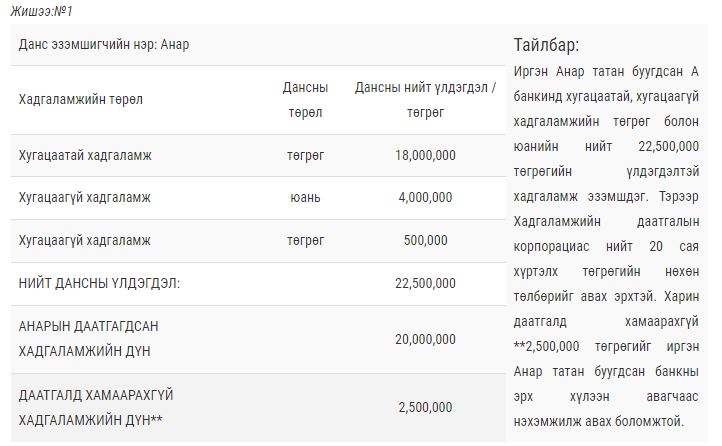Click the "Дансны нийт үлдэгдэл / төгрөг" header

425,100
